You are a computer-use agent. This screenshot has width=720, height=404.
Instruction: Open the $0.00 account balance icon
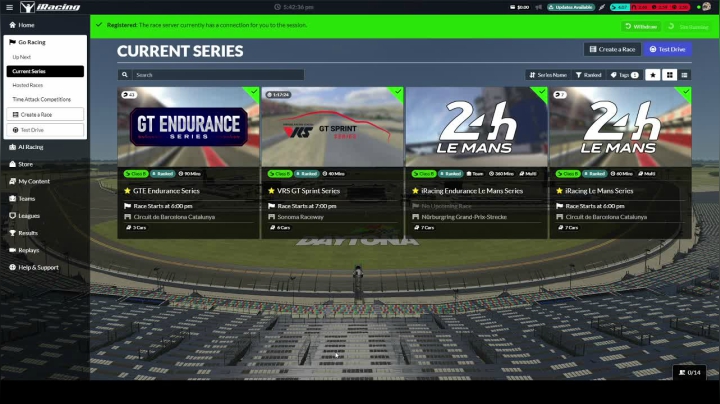pos(519,7)
